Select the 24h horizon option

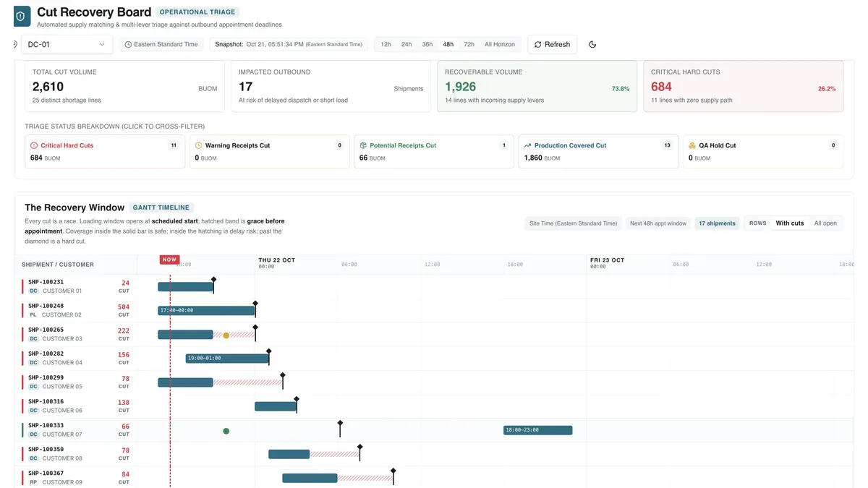(407, 44)
